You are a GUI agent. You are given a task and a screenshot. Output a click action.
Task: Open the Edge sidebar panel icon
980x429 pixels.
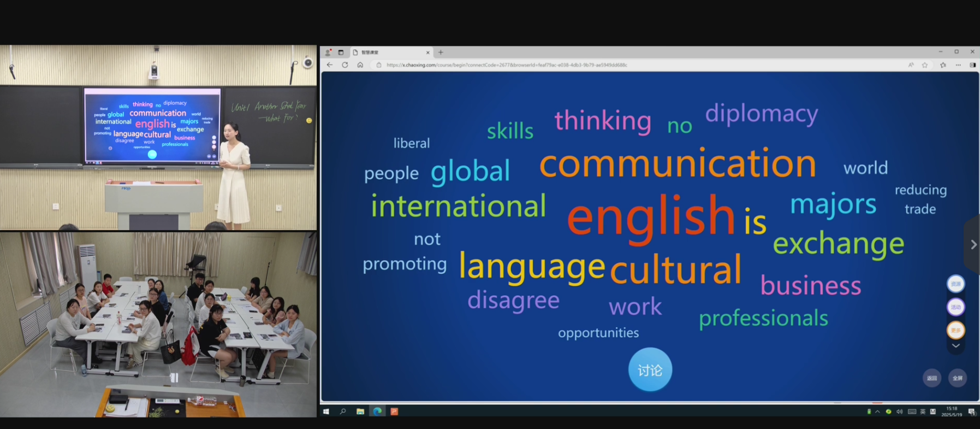[972, 65]
